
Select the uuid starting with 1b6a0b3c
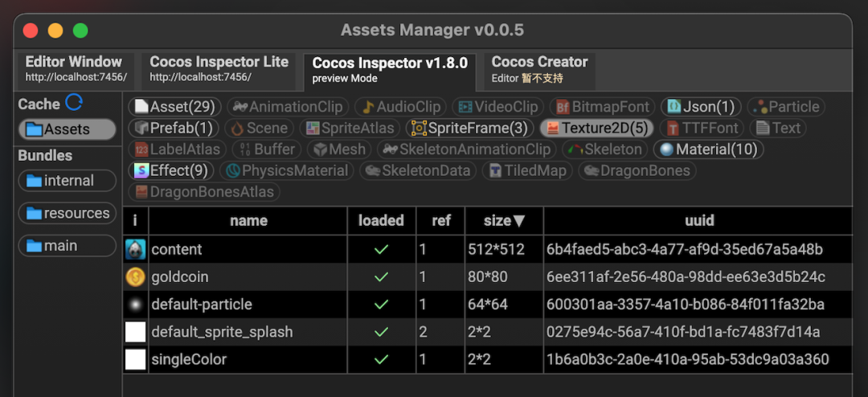pyautogui.click(x=687, y=360)
